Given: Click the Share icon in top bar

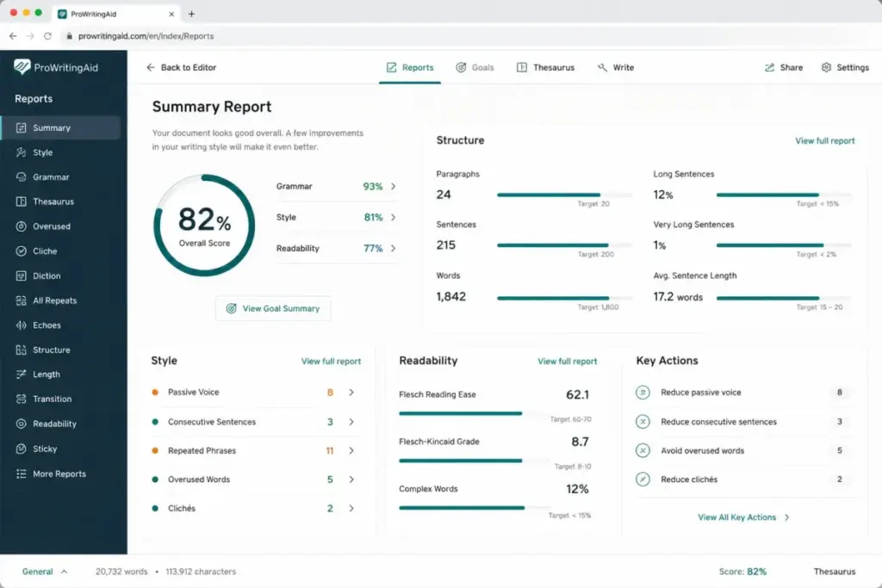Looking at the screenshot, I should [x=769, y=67].
